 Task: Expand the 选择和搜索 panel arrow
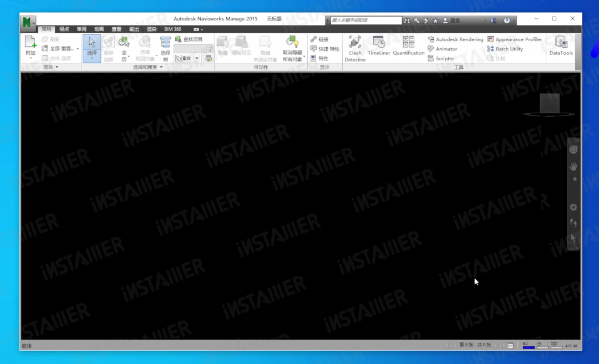point(161,67)
